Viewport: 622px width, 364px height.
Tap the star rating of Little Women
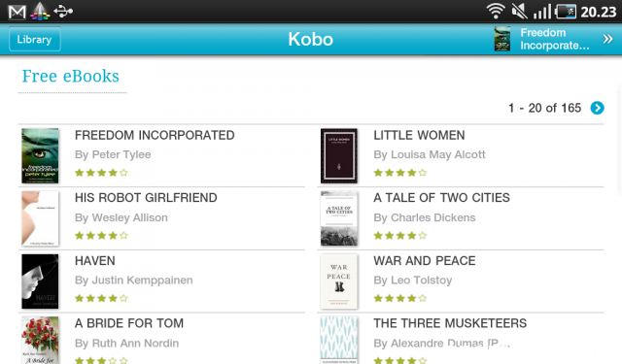coord(400,173)
